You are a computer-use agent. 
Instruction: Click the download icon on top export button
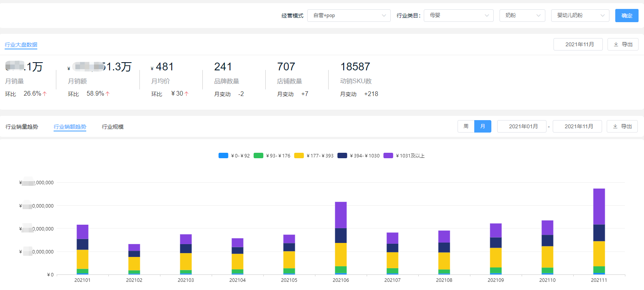point(616,44)
